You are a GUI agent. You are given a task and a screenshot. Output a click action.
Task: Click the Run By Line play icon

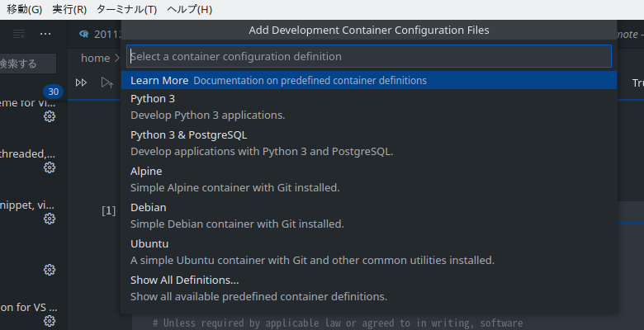tap(107, 82)
